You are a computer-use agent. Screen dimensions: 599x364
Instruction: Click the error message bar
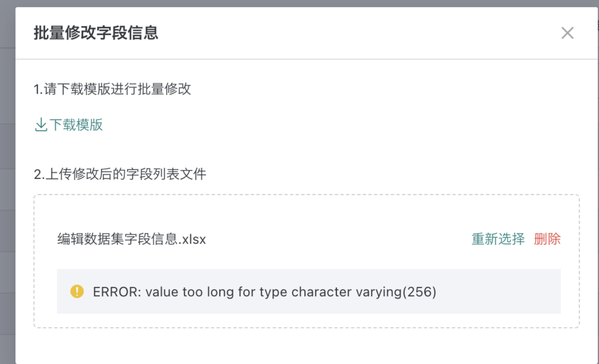coord(309,291)
